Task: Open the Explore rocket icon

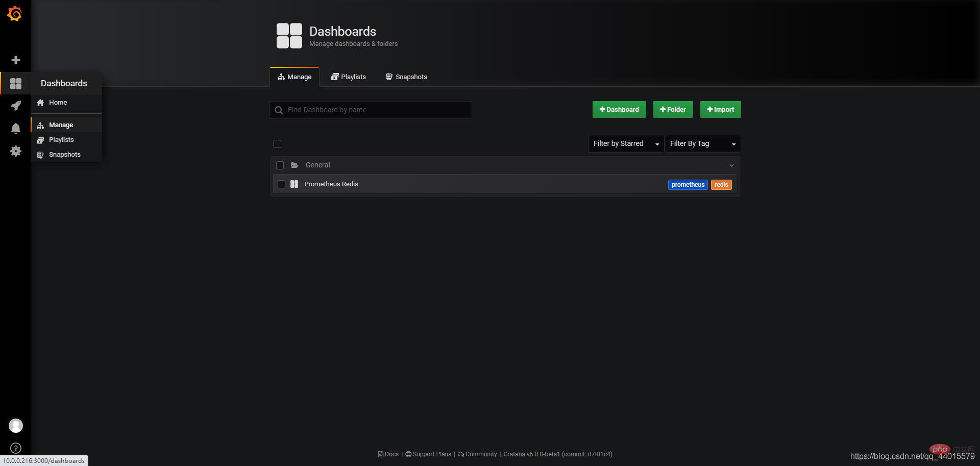Action: coord(16,106)
